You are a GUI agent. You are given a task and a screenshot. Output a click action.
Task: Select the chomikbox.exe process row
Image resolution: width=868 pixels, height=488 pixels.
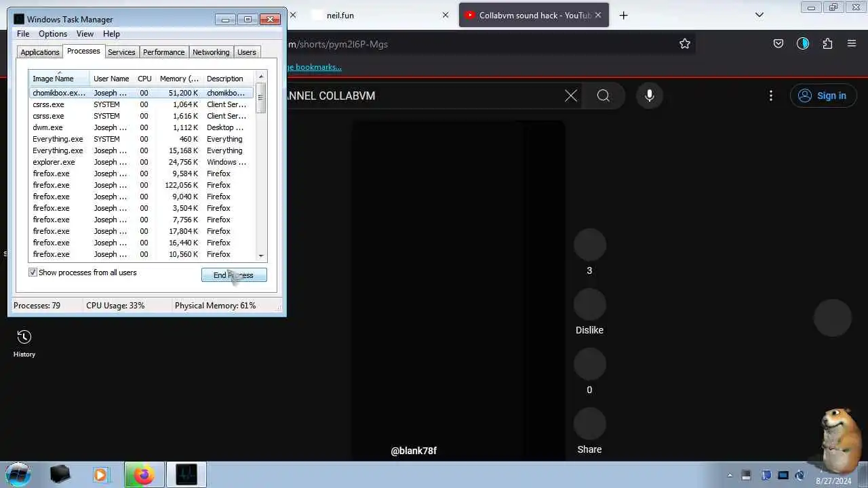141,93
